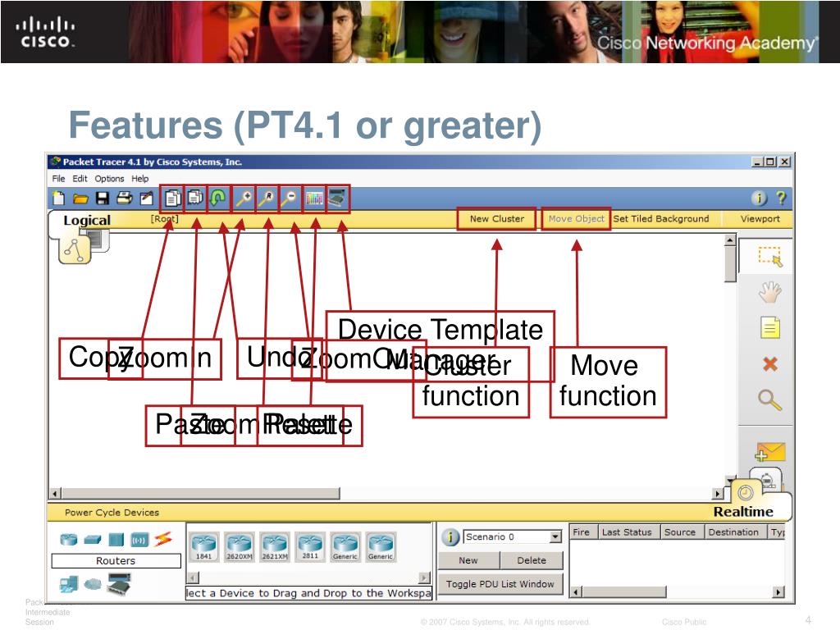Click Power Cycle Devices

pyautogui.click(x=112, y=512)
